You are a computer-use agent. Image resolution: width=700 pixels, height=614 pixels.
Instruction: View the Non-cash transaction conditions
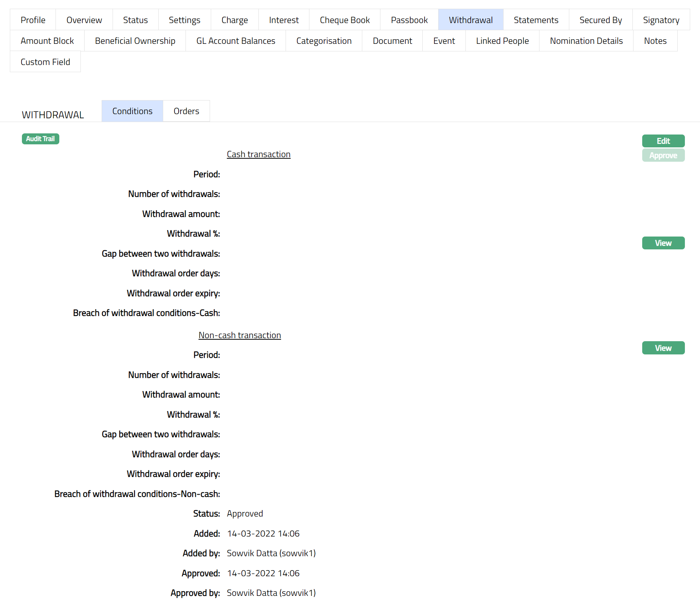click(663, 348)
